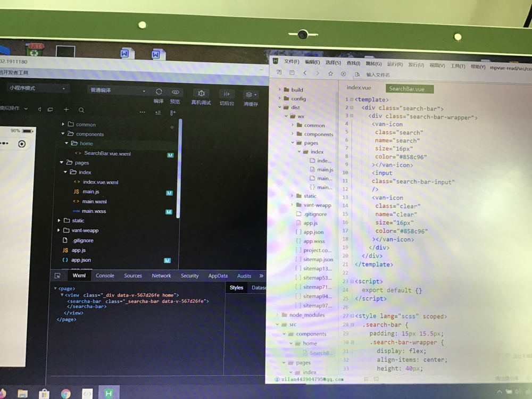532x399 pixels.
Task: Open the mini program mode dropdown
Action: [x=37, y=88]
